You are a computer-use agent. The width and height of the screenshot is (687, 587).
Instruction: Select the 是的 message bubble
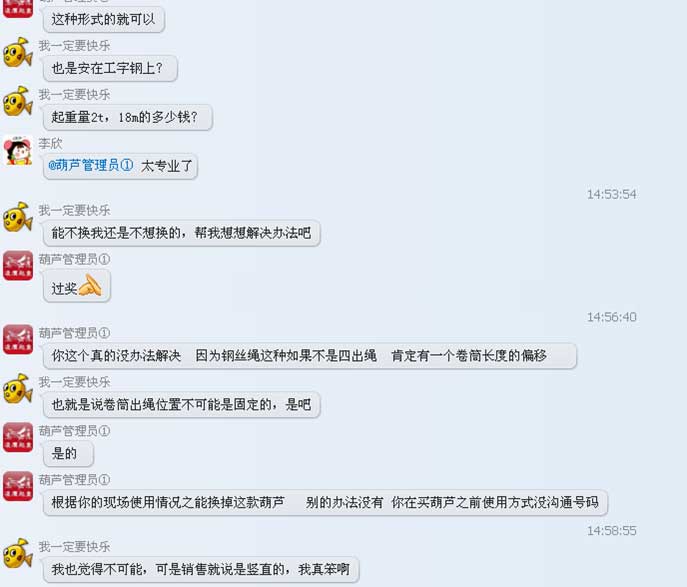pos(68,453)
